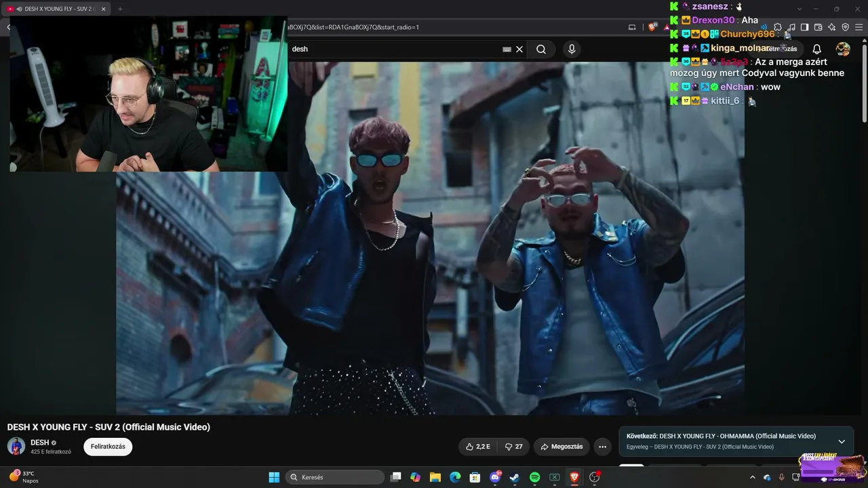Click the taskbar Keresés search box
This screenshot has width=868, height=488.
335,477
